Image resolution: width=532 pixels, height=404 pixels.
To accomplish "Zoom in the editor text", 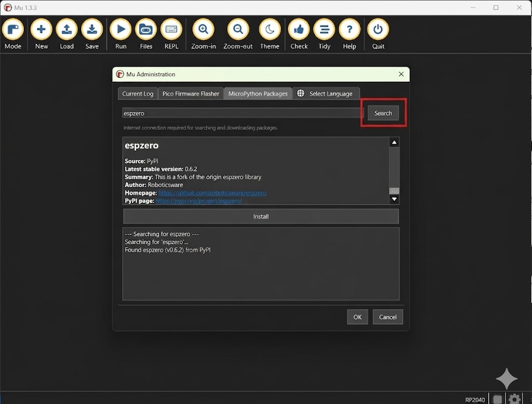I will (203, 34).
